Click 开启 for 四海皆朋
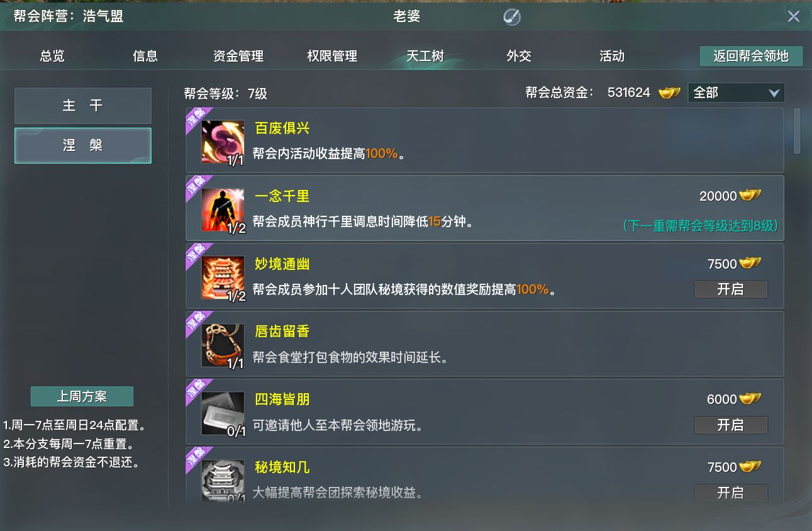Image resolution: width=812 pixels, height=531 pixels. [731, 425]
